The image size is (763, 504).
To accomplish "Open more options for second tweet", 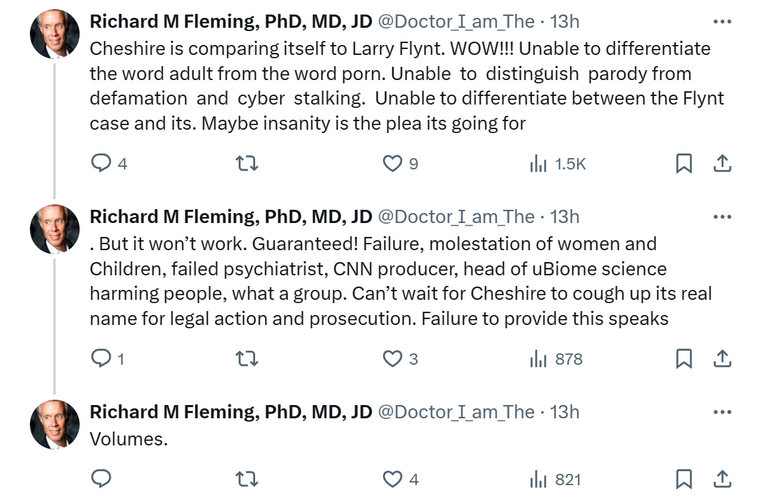I will tap(722, 217).
